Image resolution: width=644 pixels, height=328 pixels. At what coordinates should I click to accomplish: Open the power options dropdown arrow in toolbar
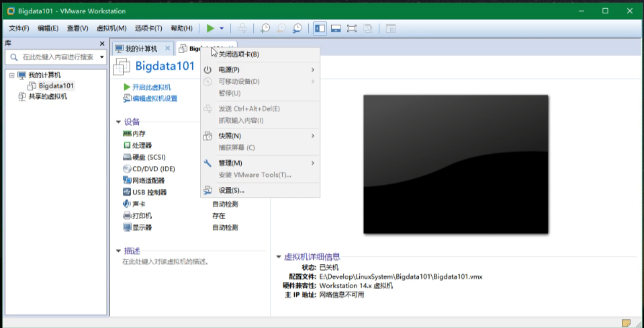tap(222, 28)
